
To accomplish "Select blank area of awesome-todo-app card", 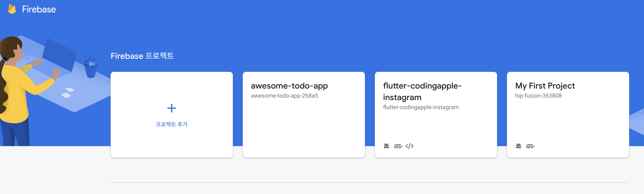I will point(303,128).
